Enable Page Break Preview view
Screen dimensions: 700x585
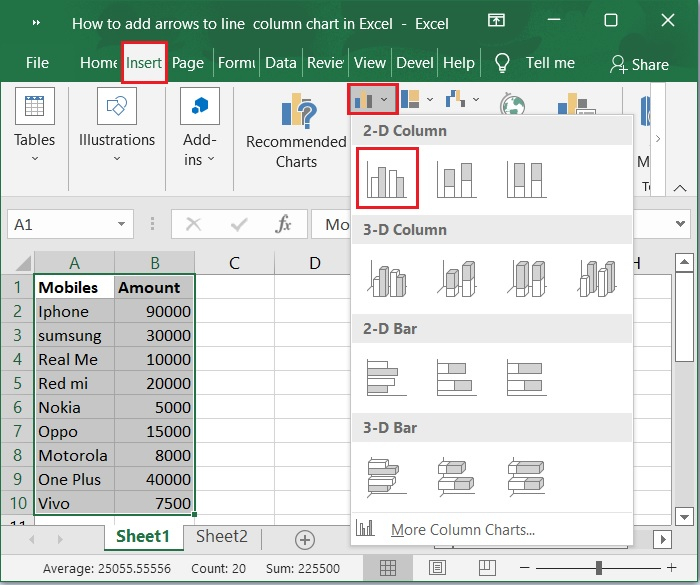coord(485,568)
